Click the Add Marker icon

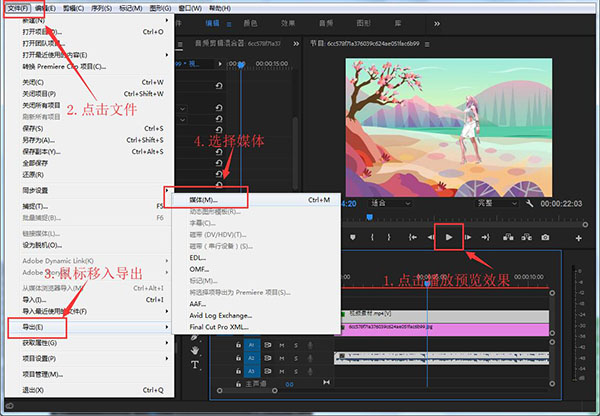pos(353,238)
